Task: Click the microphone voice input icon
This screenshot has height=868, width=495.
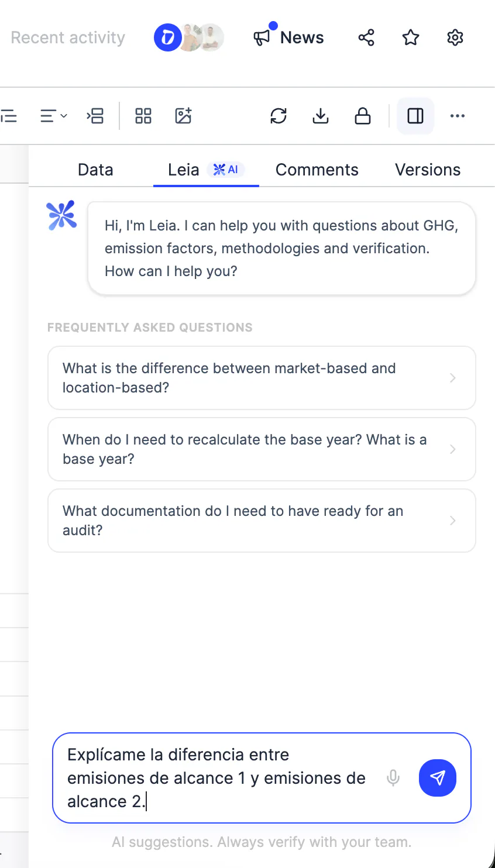Action: [x=393, y=778]
